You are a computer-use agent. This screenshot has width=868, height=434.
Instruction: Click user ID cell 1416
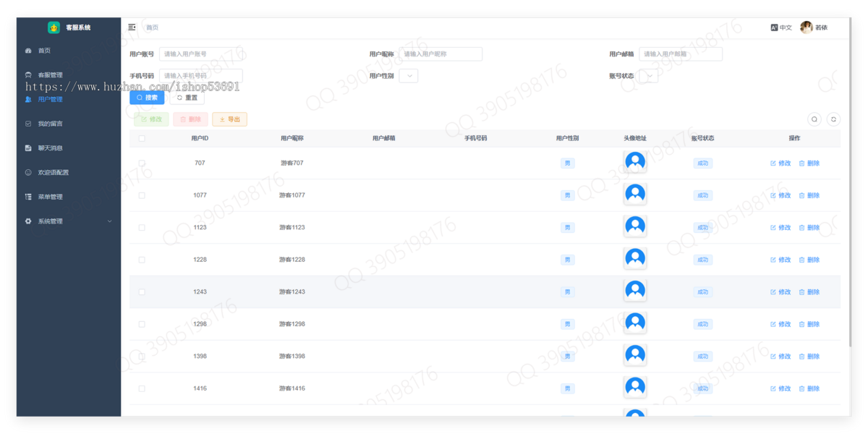pos(200,388)
